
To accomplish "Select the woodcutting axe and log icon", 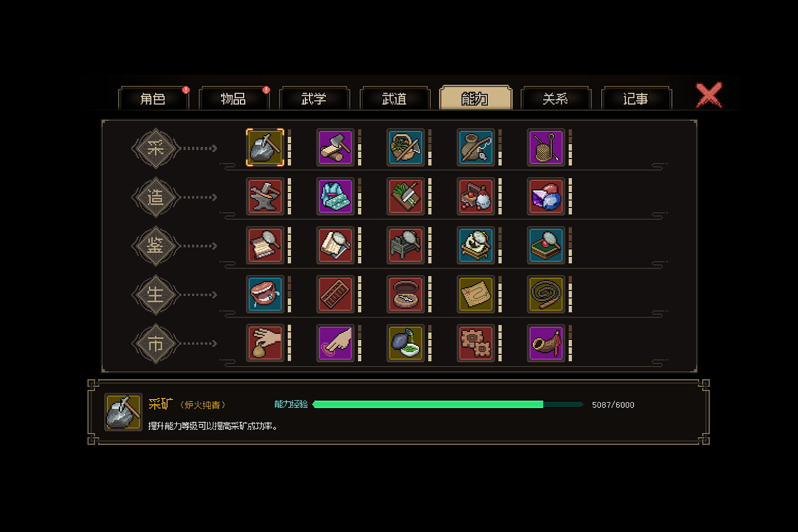I will coord(335,147).
